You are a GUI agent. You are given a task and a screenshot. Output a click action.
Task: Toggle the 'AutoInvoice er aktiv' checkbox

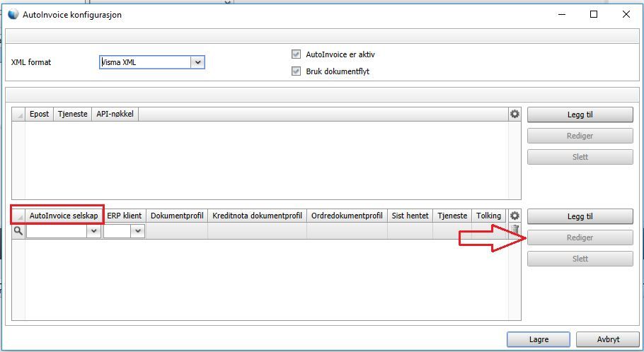296,54
